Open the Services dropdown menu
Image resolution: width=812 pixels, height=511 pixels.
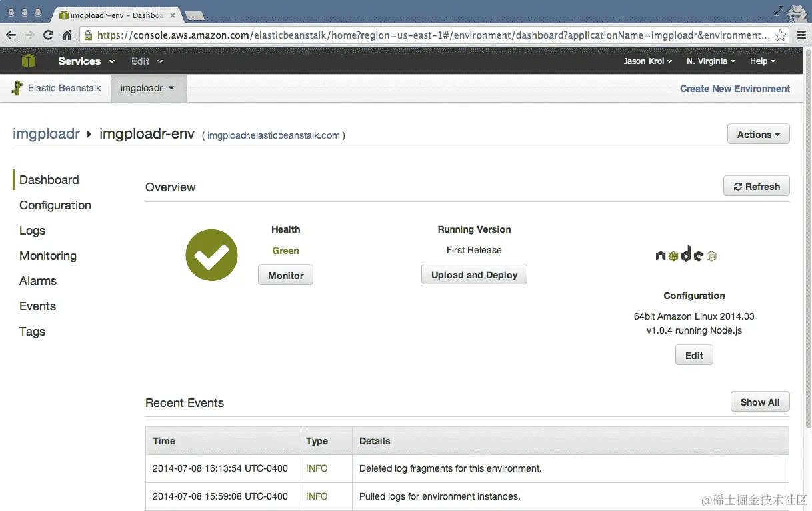tap(86, 61)
